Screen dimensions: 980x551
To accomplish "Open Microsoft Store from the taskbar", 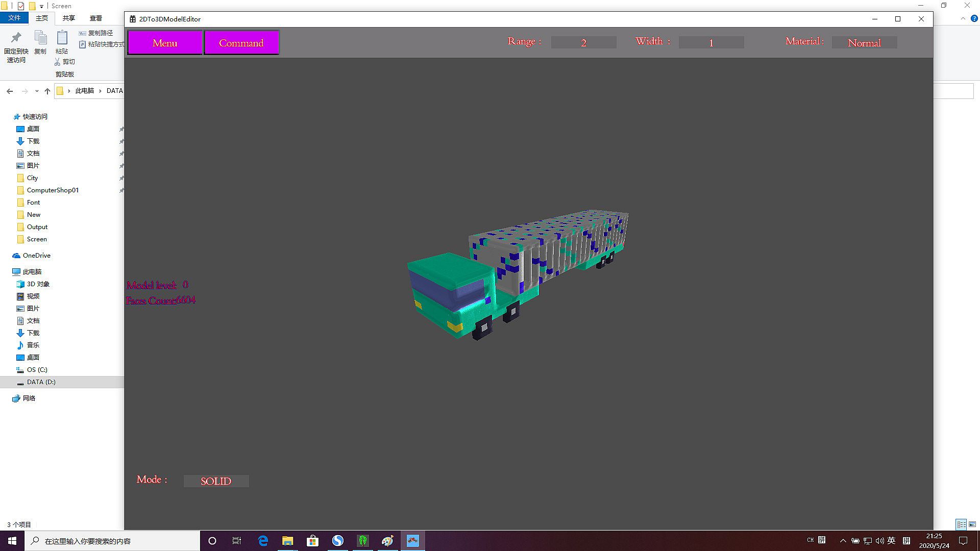I will tap(312, 541).
